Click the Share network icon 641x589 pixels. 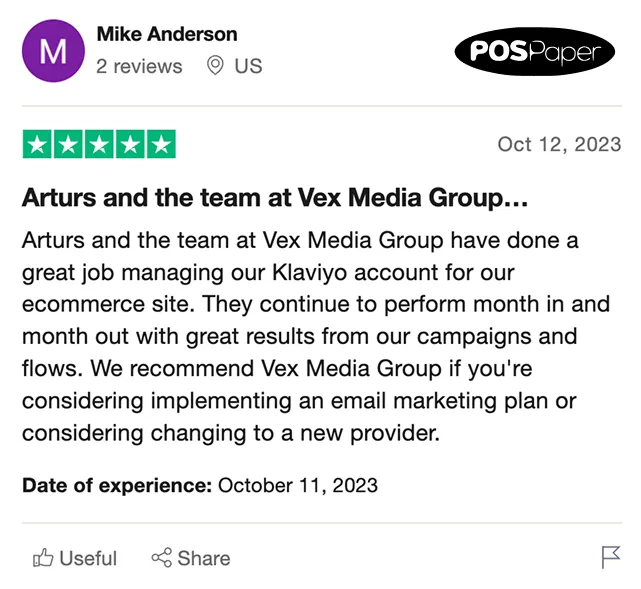161,558
